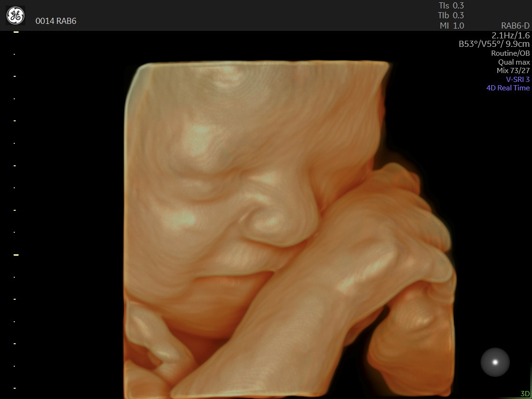532x399 pixels.
Task: Click the GE logo in the header
Action: 15,15
